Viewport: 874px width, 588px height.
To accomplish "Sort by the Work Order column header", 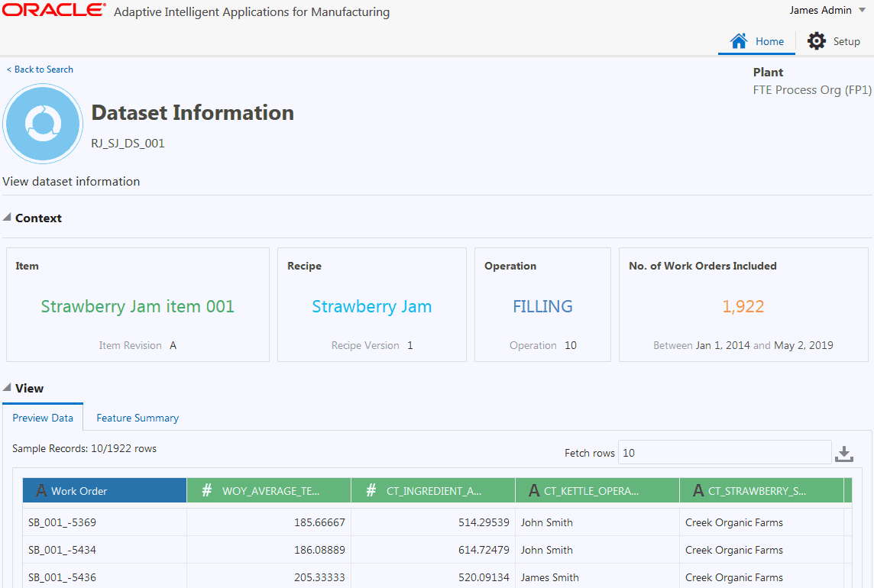I will 105,490.
